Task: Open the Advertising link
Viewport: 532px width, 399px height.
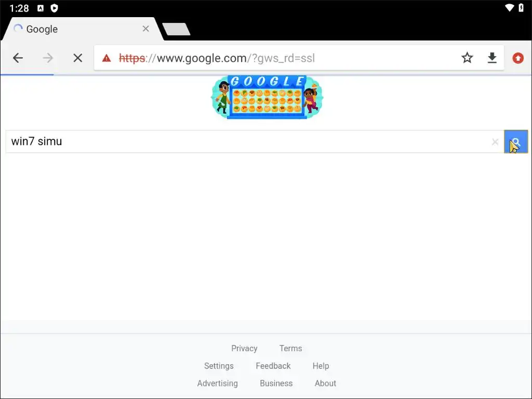Action: (218, 383)
